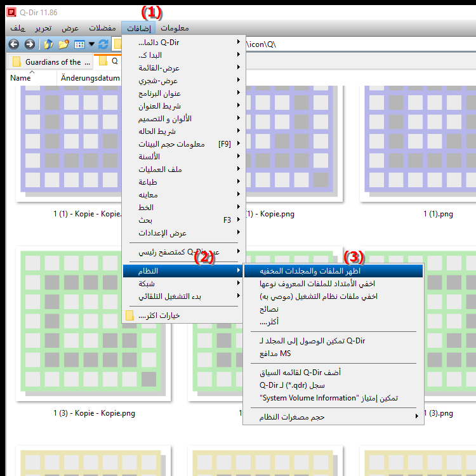Open the الألسنة submenu
Image resolution: width=476 pixels, height=476 pixels.
point(183,157)
